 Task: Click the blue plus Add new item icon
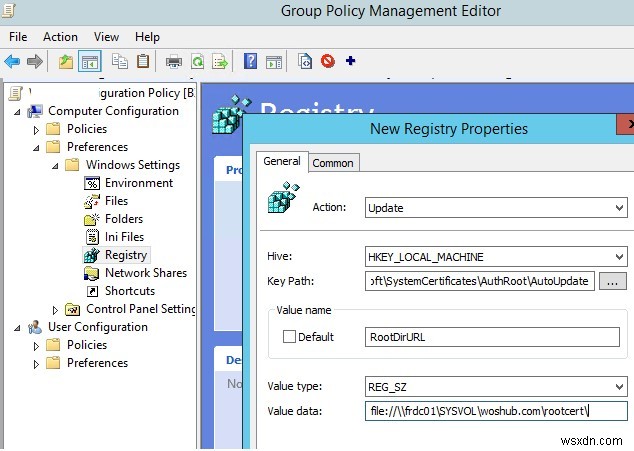pyautogui.click(x=351, y=61)
